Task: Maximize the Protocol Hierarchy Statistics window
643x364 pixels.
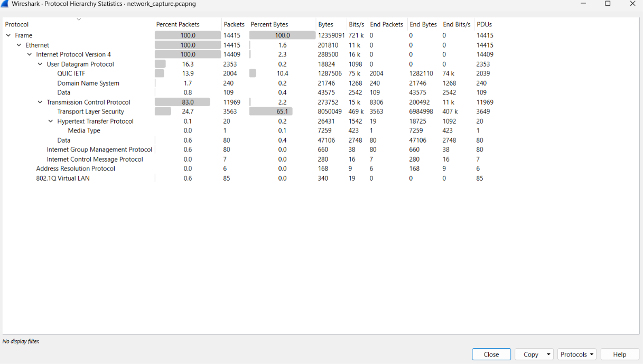Action: 608,4
